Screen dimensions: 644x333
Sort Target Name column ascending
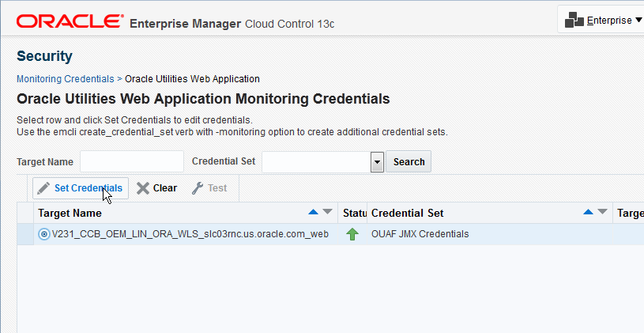click(x=314, y=212)
